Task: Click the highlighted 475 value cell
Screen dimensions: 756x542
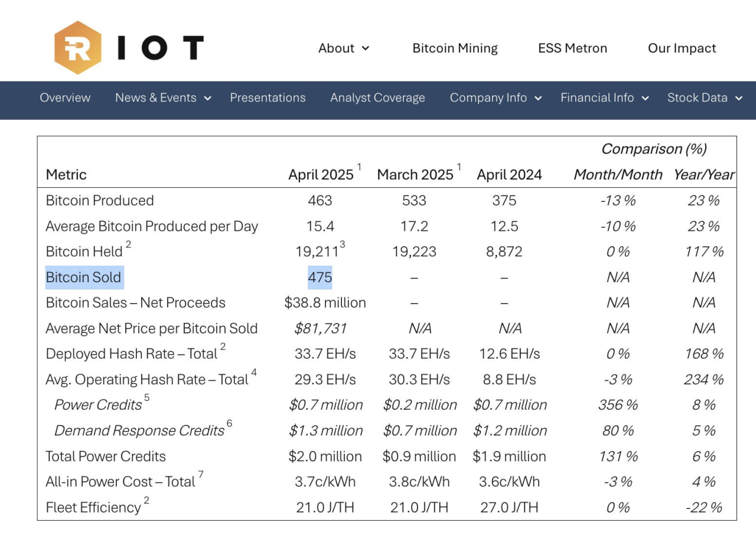Action: click(x=320, y=277)
